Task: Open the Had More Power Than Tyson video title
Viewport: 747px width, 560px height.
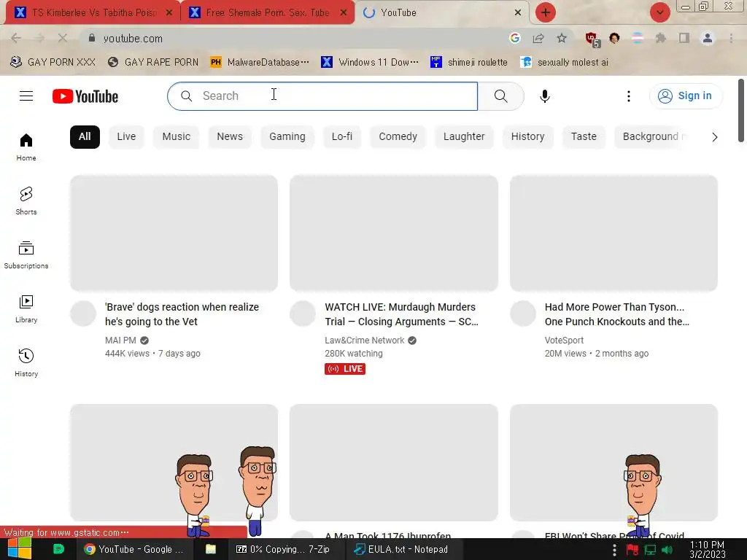Action: coord(617,314)
